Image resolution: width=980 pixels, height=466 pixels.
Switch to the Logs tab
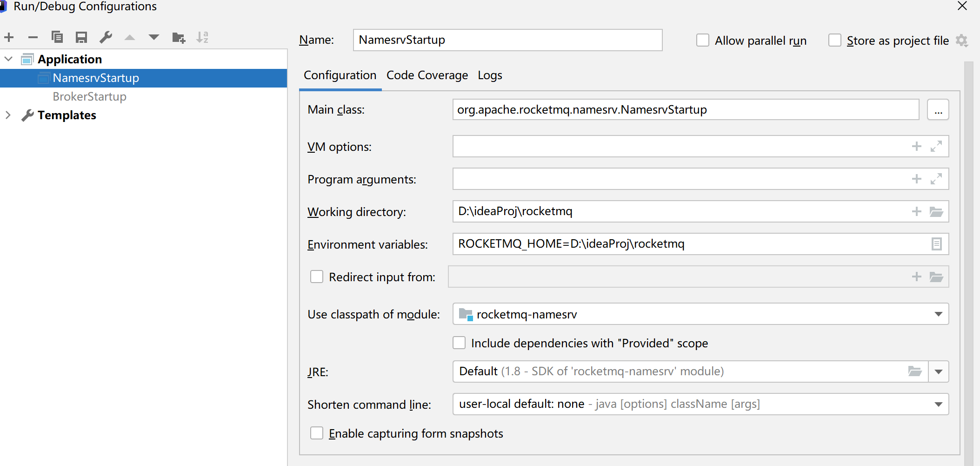[x=490, y=75]
